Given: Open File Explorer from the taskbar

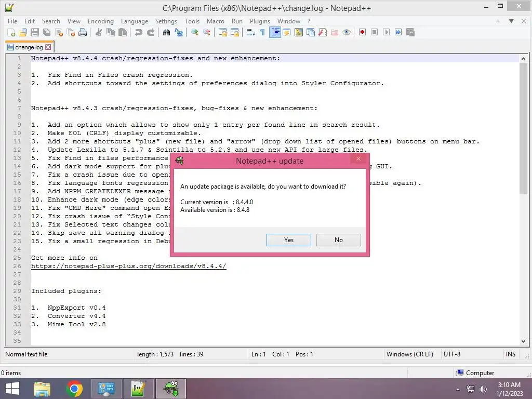Looking at the screenshot, I should click(x=42, y=389).
